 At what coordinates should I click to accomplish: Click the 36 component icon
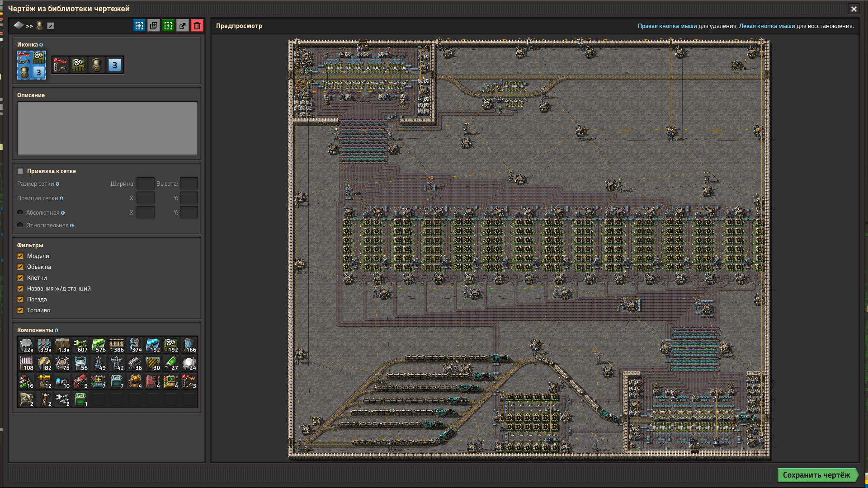point(135,363)
